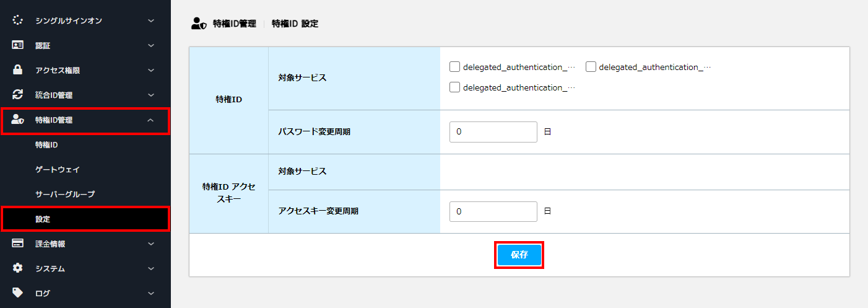
Task: Click the ログ tag icon
Action: [x=18, y=293]
